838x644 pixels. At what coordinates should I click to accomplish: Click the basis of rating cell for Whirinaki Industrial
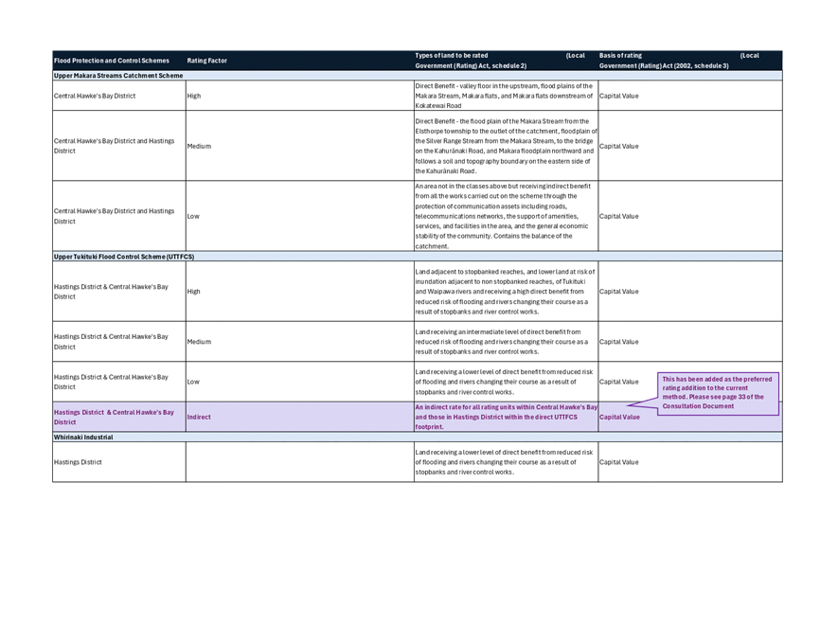[619, 462]
